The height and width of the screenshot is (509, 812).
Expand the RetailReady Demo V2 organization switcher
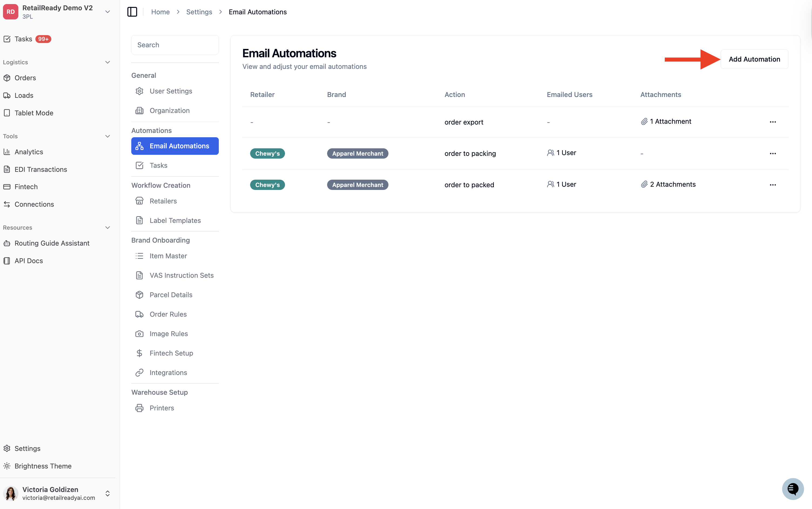107,12
